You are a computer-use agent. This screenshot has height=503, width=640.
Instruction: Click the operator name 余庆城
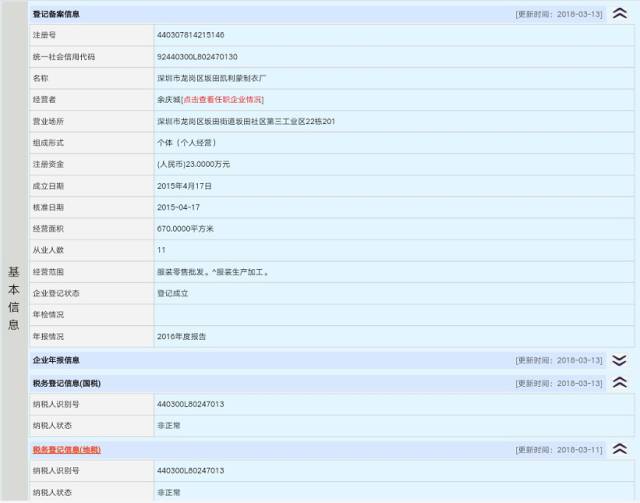(x=169, y=100)
